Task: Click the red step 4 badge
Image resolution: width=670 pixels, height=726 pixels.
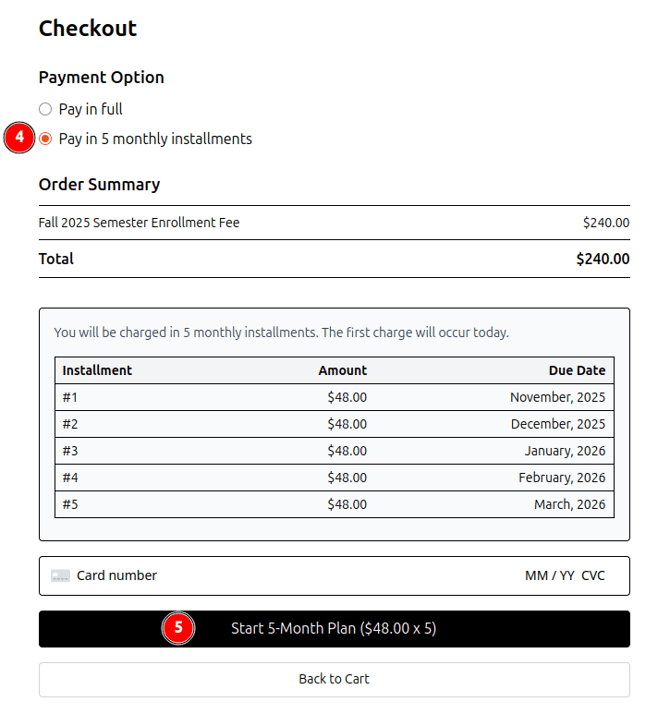Action: click(x=19, y=138)
